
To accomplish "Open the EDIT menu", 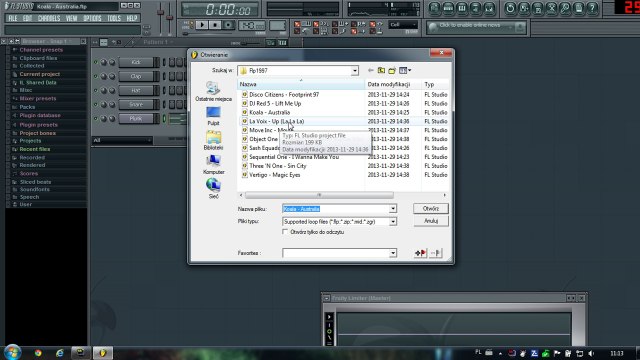I will point(27,18).
